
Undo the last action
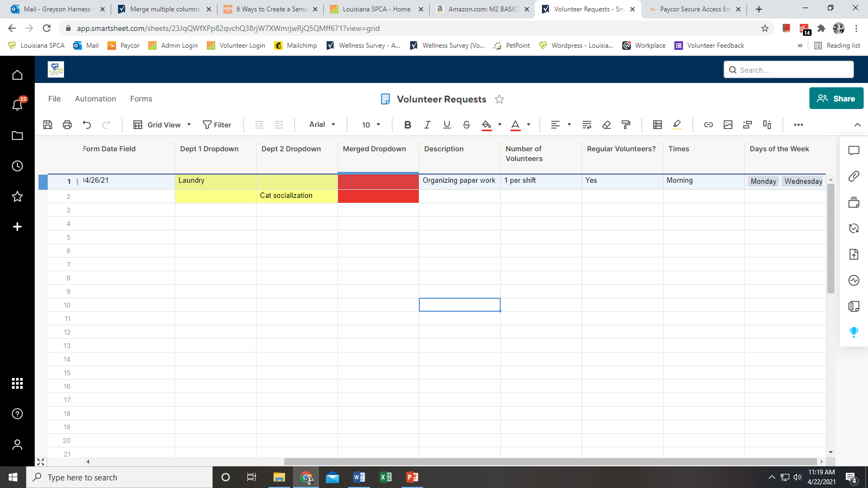click(x=87, y=125)
